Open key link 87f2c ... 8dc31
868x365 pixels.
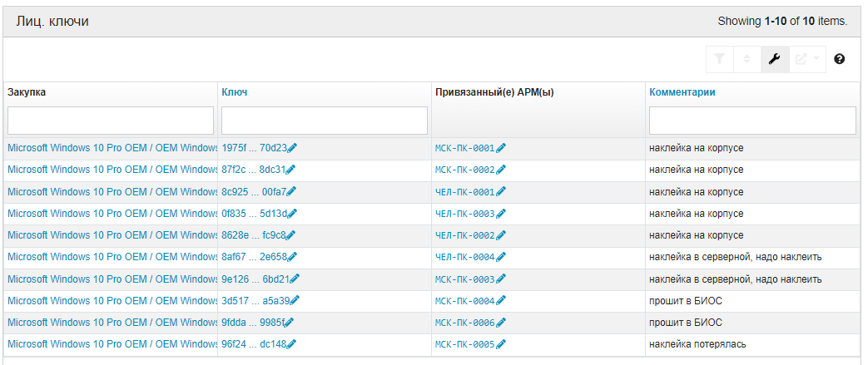click(254, 170)
